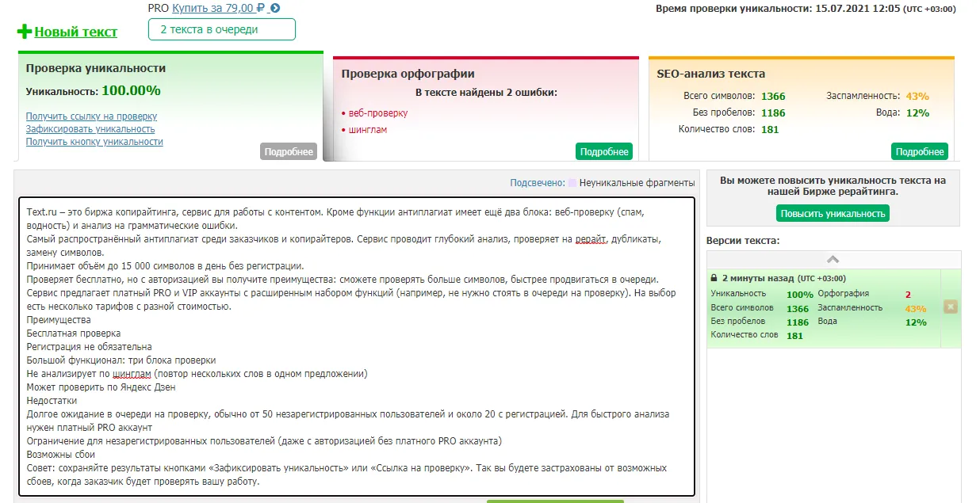Screen dimensions: 980x503
Task: Click the Уникальность 100% value in the version entry
Action: pyautogui.click(x=800, y=294)
